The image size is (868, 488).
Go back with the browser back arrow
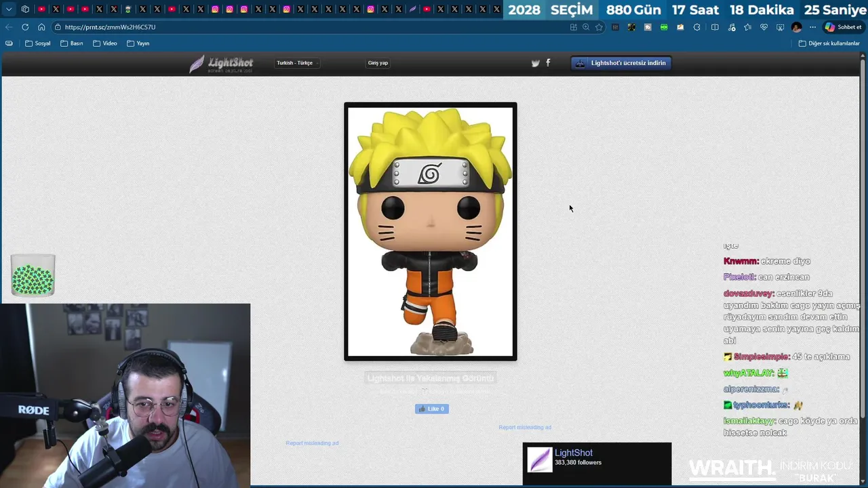click(9, 27)
